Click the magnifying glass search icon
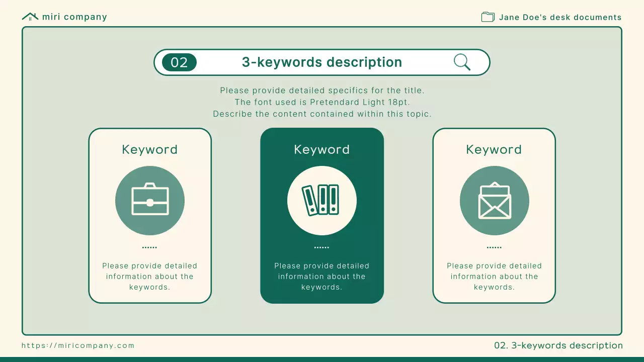The height and width of the screenshot is (362, 644). point(462,62)
